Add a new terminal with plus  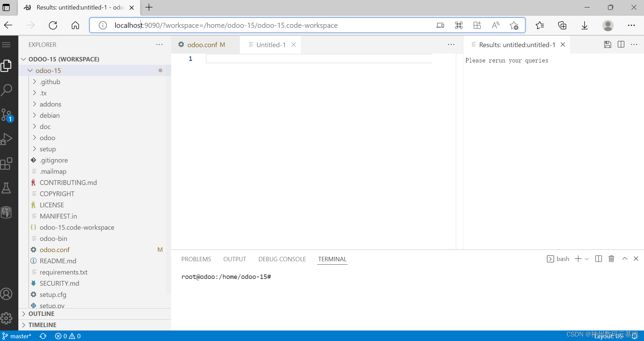click(x=578, y=259)
